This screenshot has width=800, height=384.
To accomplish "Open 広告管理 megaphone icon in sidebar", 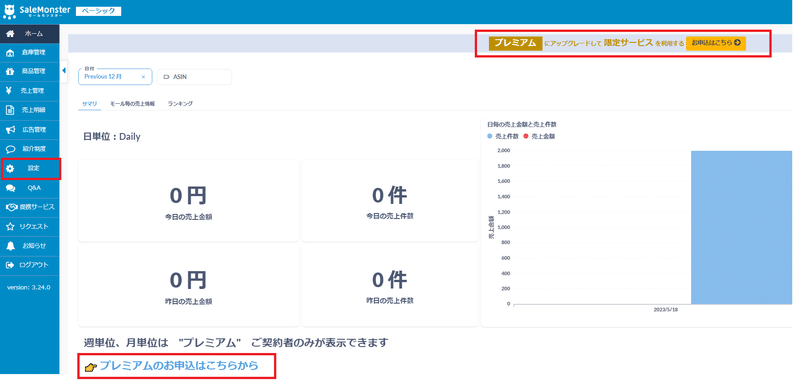I will point(10,130).
